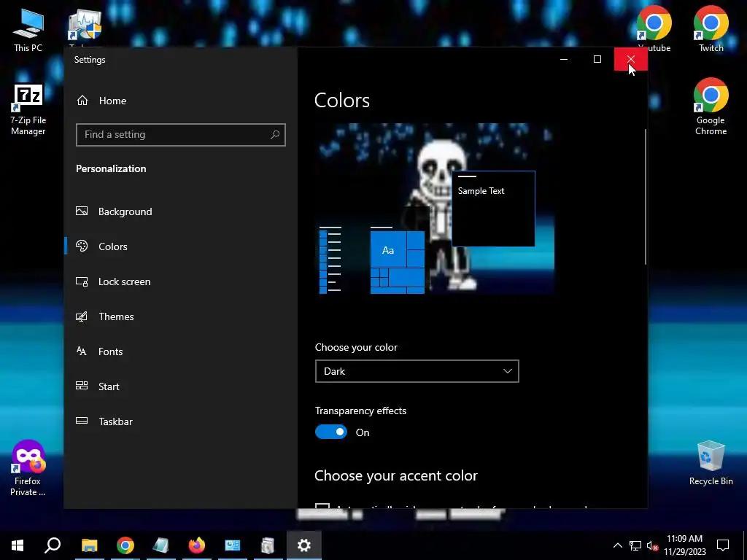Open Themes icon in sidebar
747x560 pixels.
[82, 316]
